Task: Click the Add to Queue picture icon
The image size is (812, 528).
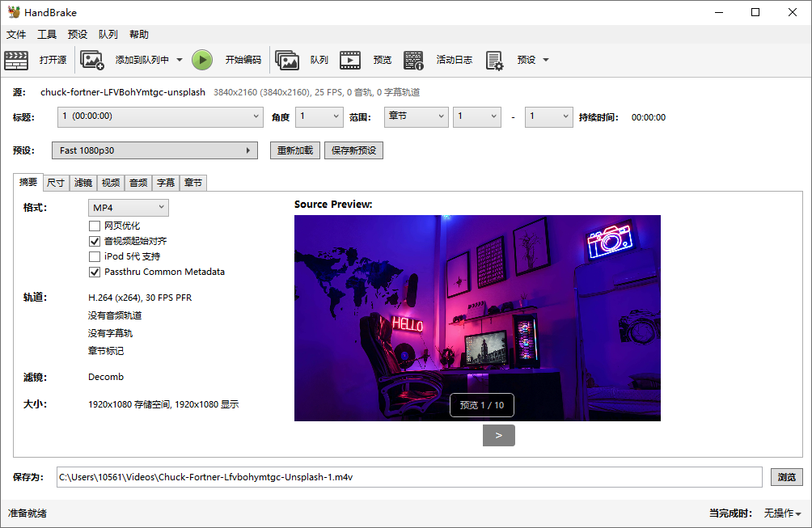Action: 92,60
